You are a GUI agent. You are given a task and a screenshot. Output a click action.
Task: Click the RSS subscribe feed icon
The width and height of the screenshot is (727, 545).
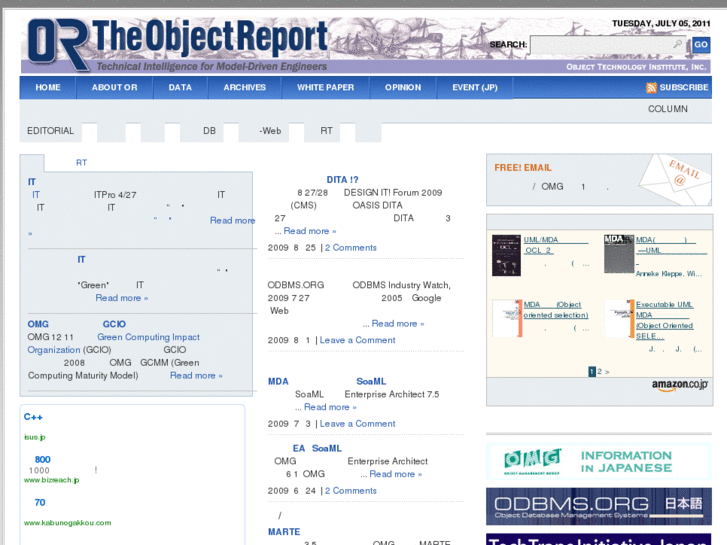coord(651,88)
